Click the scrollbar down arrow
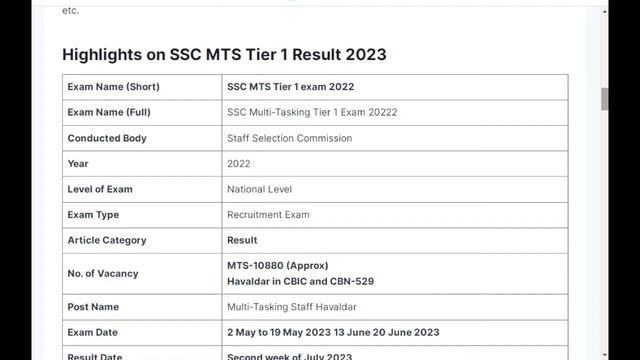The width and height of the screenshot is (640, 360). click(x=604, y=356)
